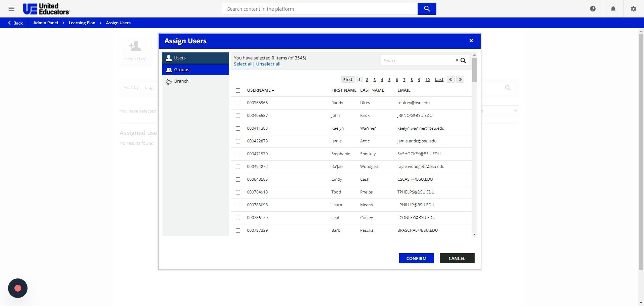Click the browser page vertical scrollbar

(x=641, y=151)
